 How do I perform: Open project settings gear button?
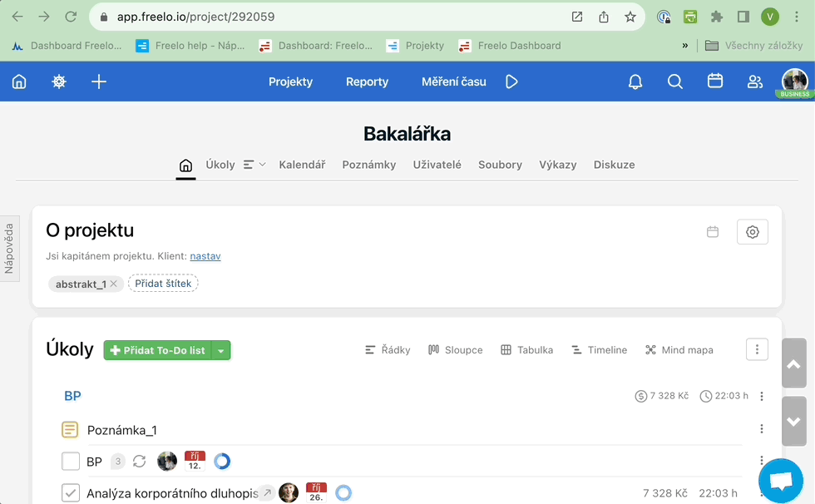point(752,232)
